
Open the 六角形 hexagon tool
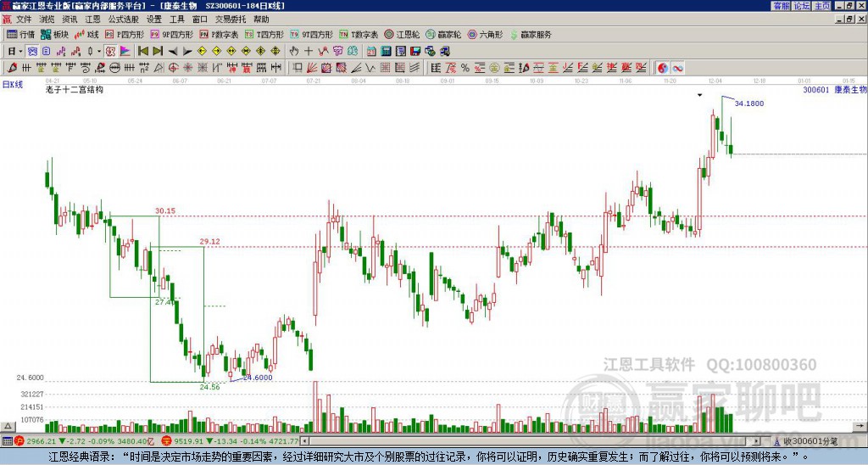(x=485, y=34)
